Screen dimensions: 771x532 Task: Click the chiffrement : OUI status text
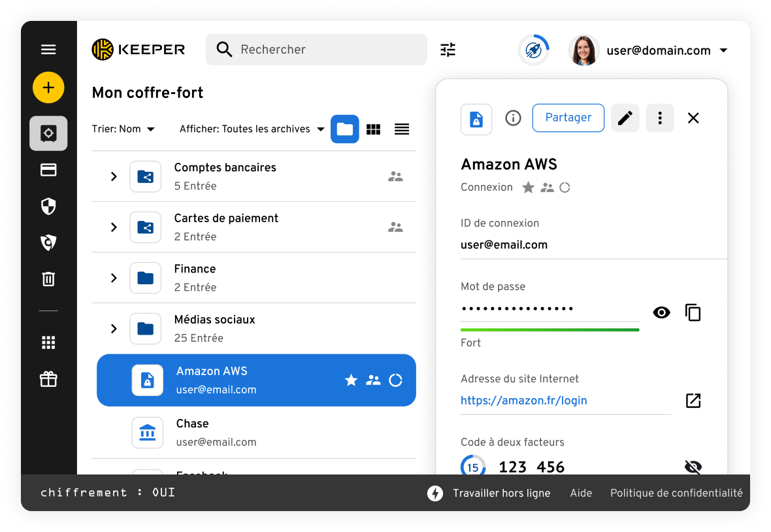[108, 493]
